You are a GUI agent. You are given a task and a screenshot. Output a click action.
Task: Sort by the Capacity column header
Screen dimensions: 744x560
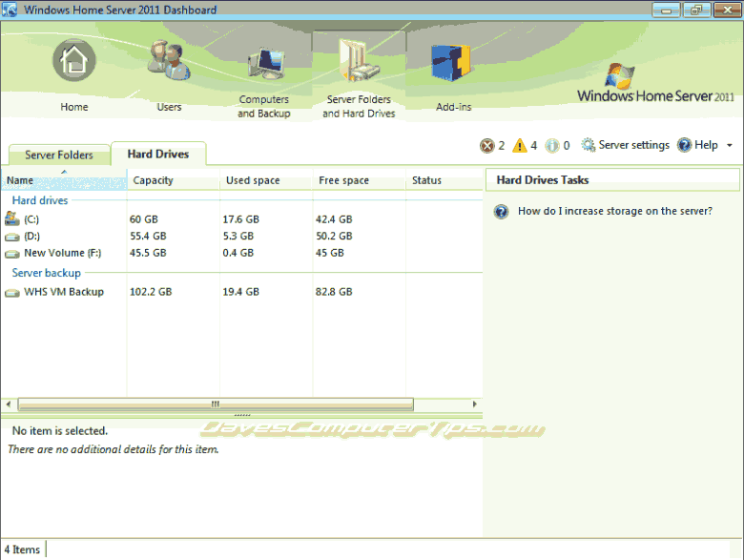pyautogui.click(x=174, y=180)
